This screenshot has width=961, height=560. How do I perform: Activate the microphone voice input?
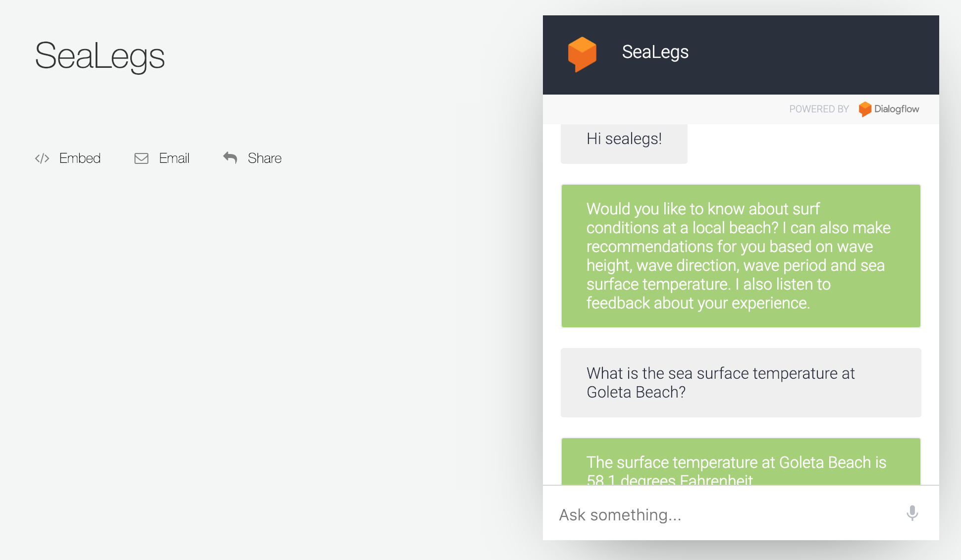click(x=912, y=513)
